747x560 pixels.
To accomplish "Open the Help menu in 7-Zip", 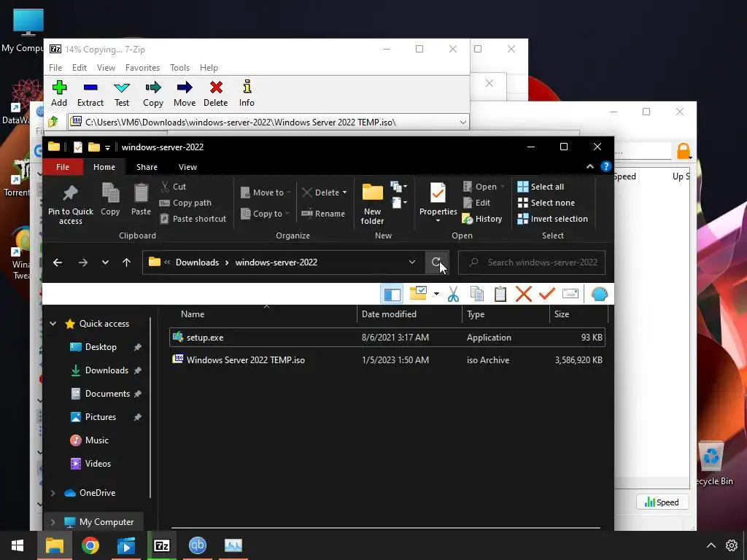I will click(x=209, y=68).
